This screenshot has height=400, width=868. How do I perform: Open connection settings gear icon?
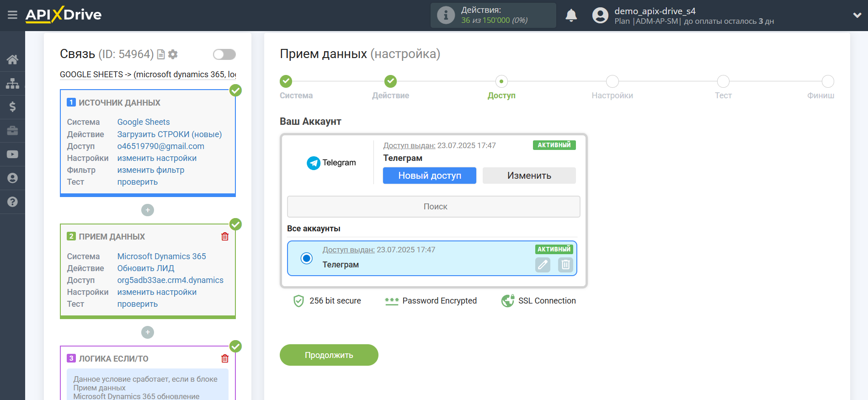coord(173,54)
